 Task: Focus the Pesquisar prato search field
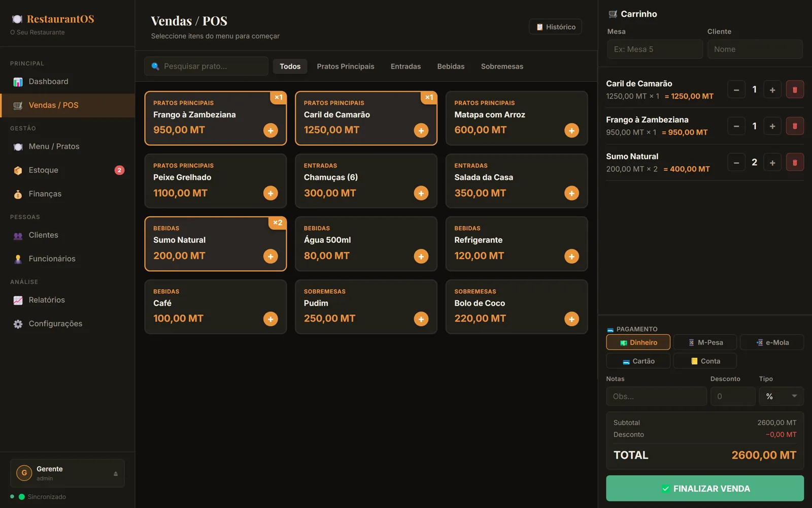point(206,67)
